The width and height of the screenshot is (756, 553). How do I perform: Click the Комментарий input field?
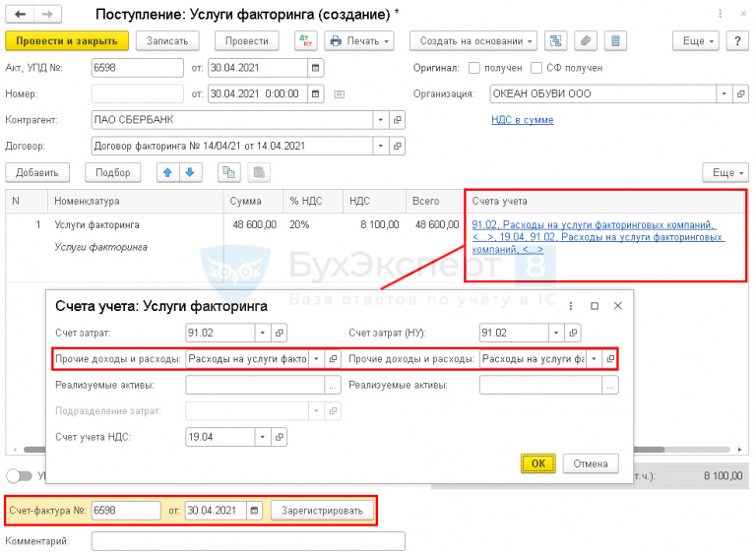click(x=248, y=541)
